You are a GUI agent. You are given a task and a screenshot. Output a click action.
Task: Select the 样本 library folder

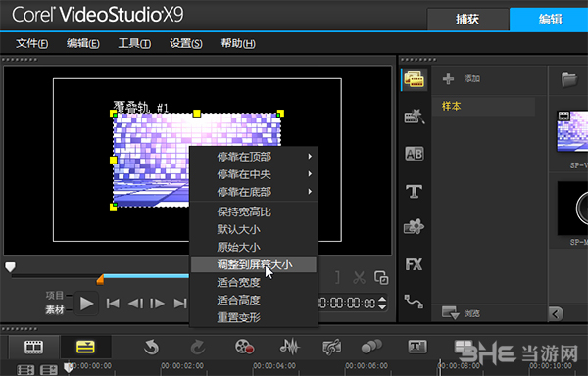coord(484,107)
